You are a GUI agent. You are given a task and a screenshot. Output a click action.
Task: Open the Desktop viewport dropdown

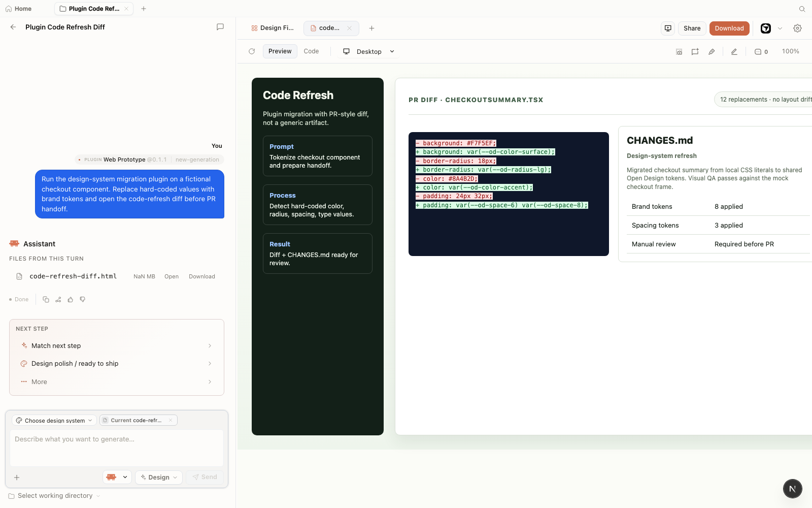[x=369, y=52]
